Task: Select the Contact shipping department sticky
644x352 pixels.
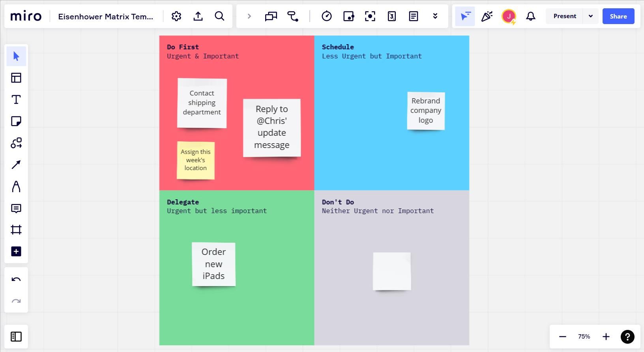Action: pos(202,103)
